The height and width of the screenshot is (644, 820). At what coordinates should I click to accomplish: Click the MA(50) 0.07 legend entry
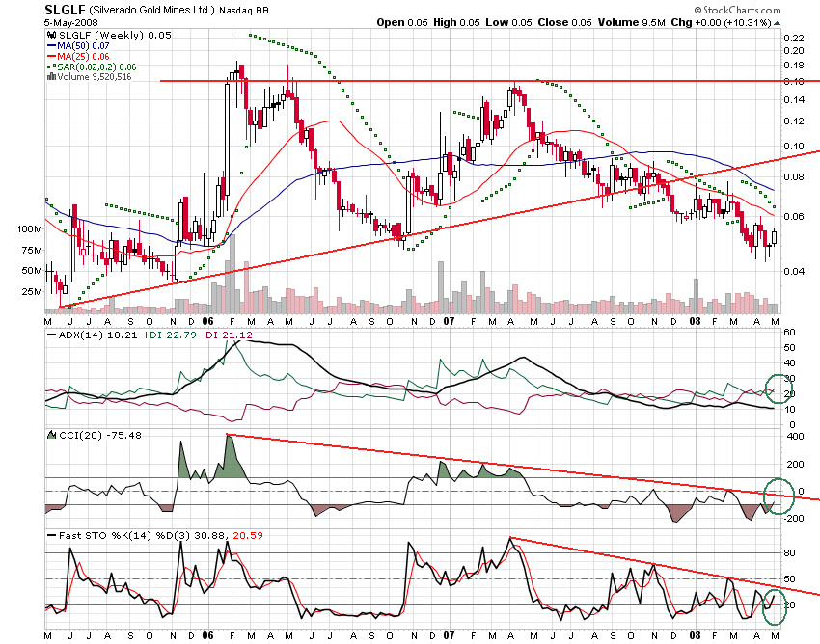(x=83, y=46)
